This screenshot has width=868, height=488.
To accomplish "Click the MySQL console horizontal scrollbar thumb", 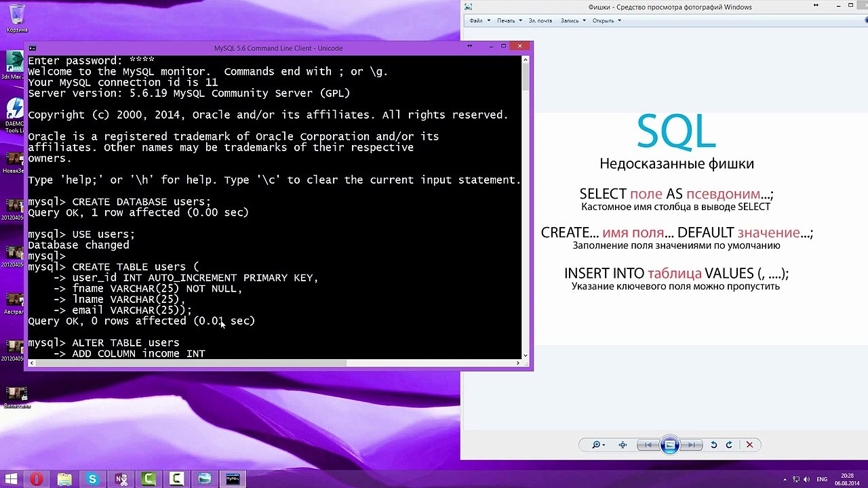I will [193, 363].
